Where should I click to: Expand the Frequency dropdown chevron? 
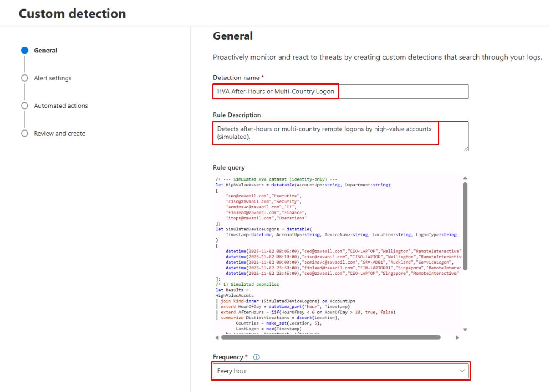[462, 371]
